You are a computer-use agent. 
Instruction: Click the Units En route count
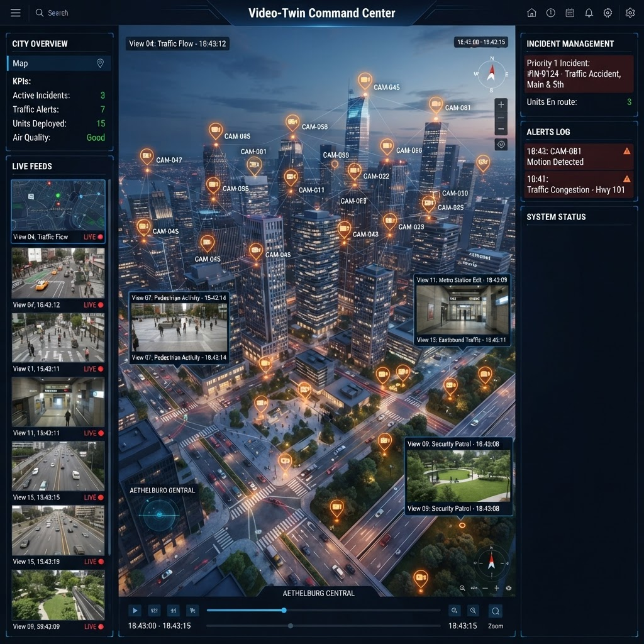pyautogui.click(x=629, y=102)
